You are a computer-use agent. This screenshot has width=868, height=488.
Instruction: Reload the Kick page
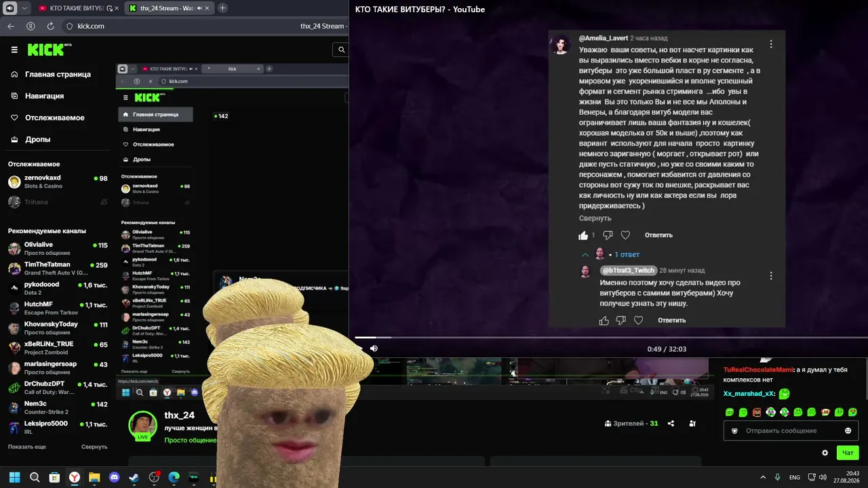click(50, 26)
